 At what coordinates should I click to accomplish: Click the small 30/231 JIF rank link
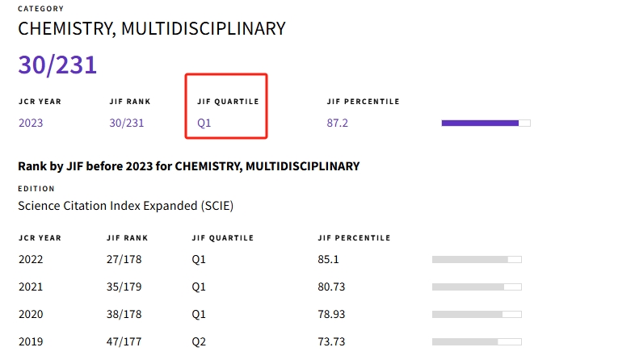click(x=126, y=123)
